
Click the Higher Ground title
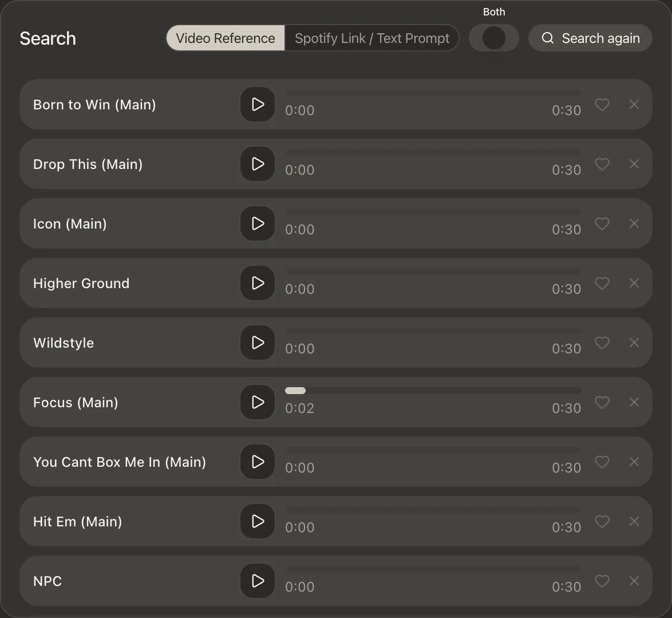[x=81, y=284]
